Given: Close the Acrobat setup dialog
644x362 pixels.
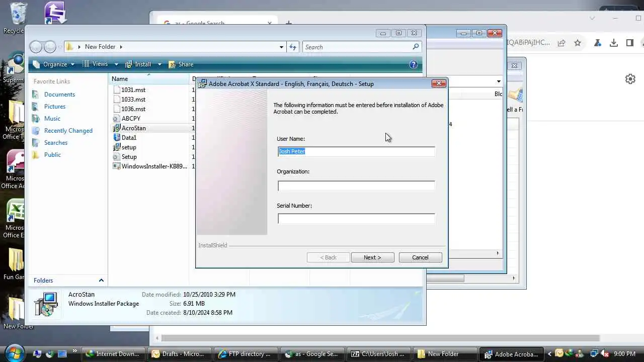Looking at the screenshot, I should point(439,83).
